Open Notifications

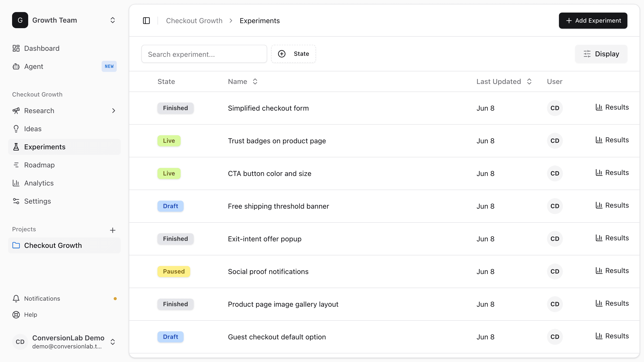pyautogui.click(x=64, y=298)
